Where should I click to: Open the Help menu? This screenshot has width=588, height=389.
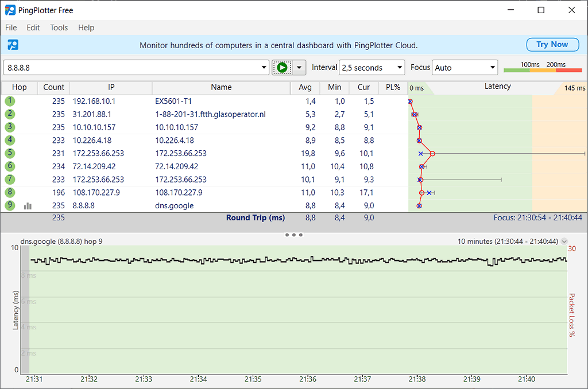pos(86,28)
